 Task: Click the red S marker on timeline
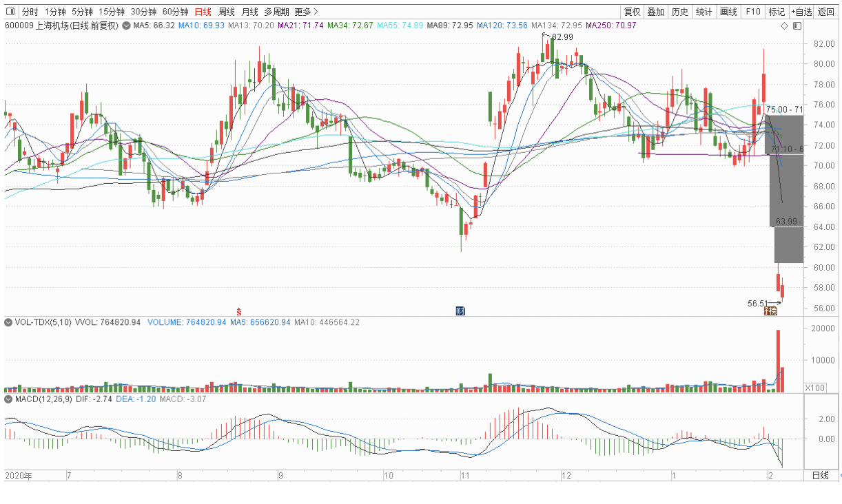pyautogui.click(x=239, y=311)
